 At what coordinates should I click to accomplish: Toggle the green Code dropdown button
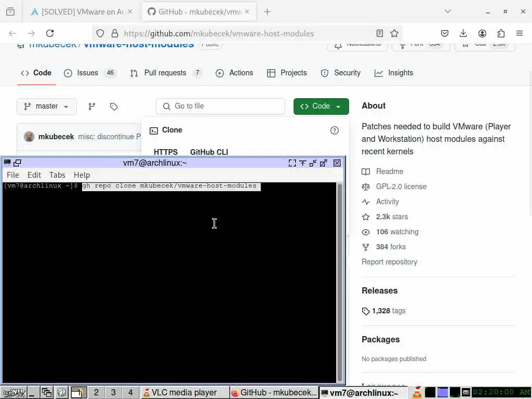321,107
